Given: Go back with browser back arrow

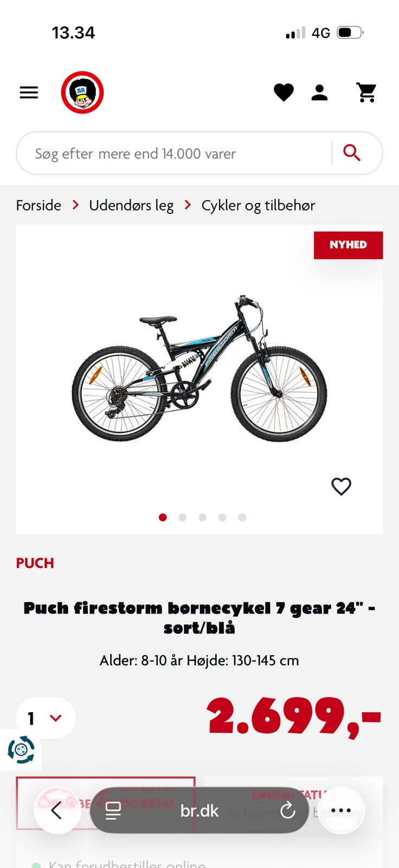Looking at the screenshot, I should pyautogui.click(x=57, y=810).
